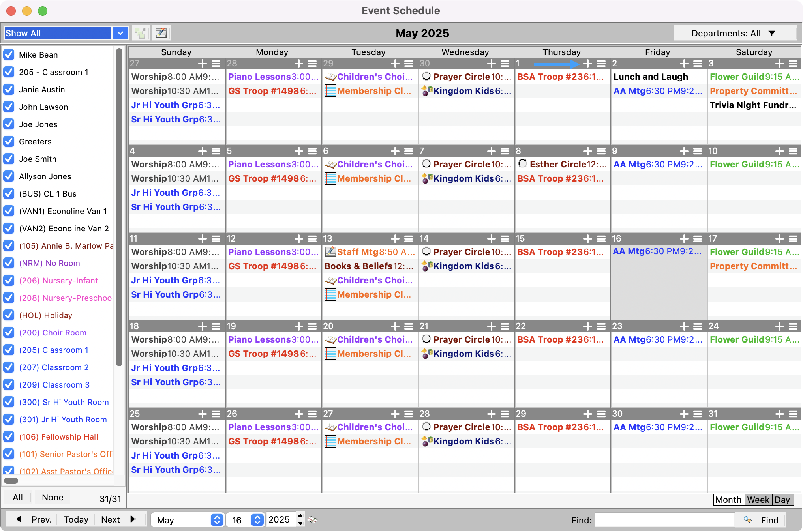This screenshot has width=803, height=532.
Task: Click the stacked squares icon beside Show All
Action: pyautogui.click(x=141, y=33)
